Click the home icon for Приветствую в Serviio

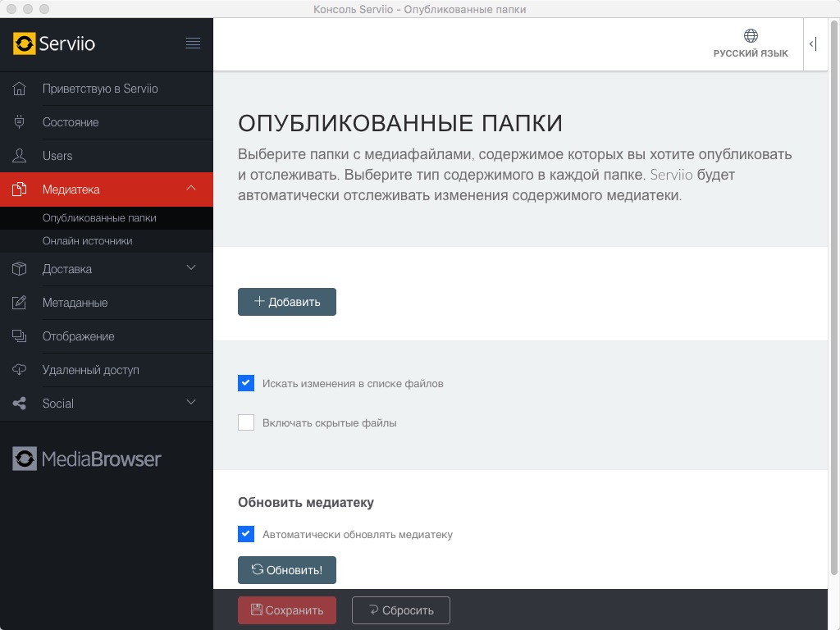(x=21, y=89)
